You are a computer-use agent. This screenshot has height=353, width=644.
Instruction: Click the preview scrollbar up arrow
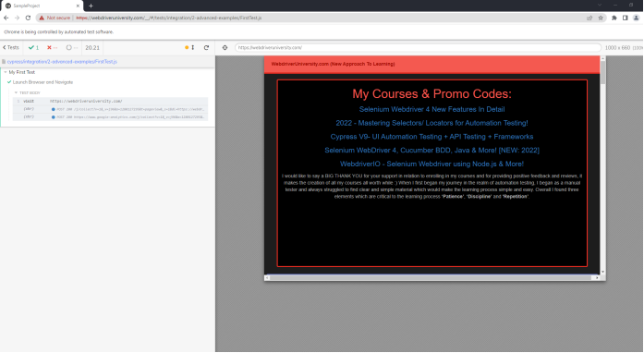click(x=603, y=58)
